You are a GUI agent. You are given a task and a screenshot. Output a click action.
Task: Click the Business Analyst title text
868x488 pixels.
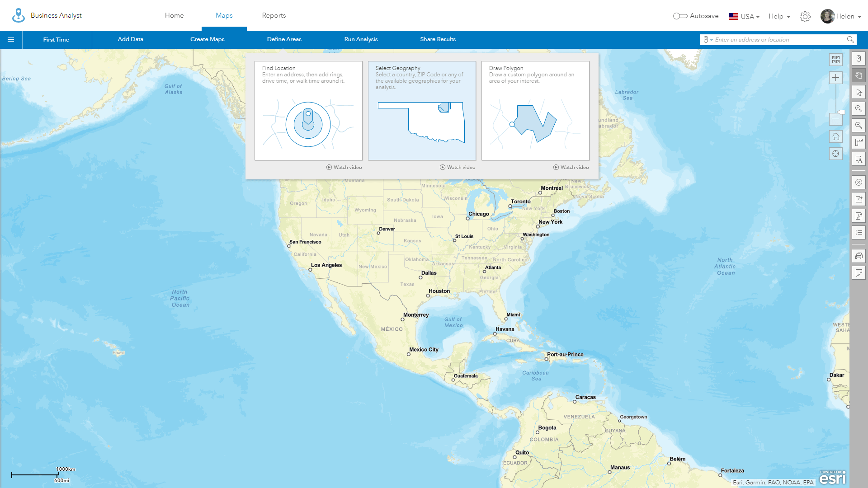tap(56, 15)
